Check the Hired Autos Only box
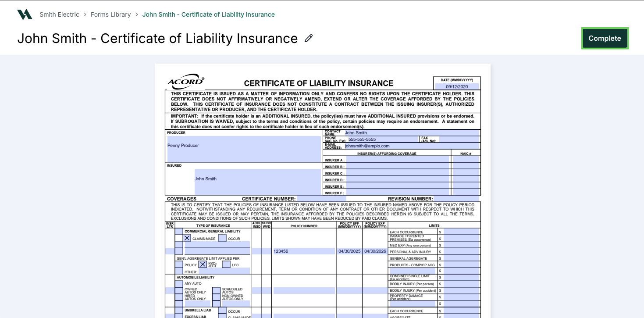 pos(179,297)
